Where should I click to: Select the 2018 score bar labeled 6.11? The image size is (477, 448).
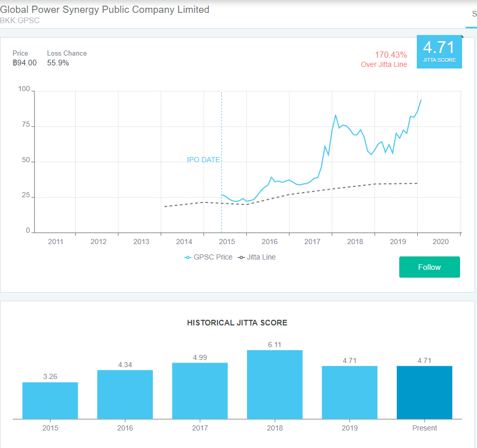pos(275,384)
